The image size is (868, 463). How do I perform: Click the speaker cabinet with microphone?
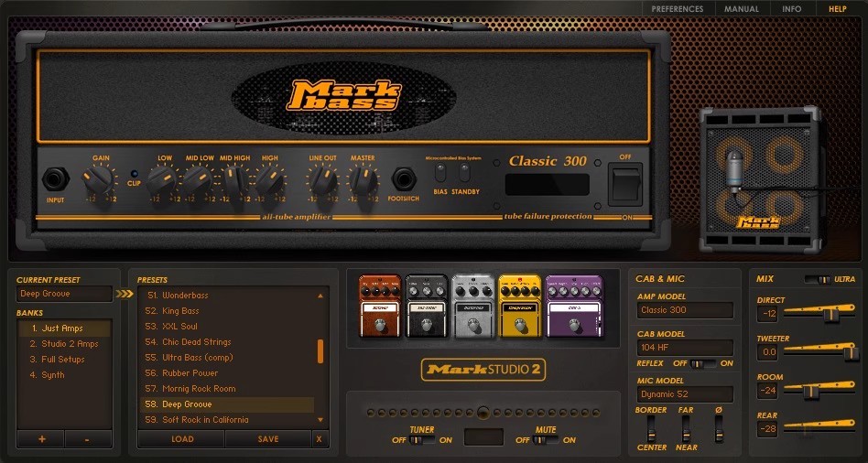[748, 178]
